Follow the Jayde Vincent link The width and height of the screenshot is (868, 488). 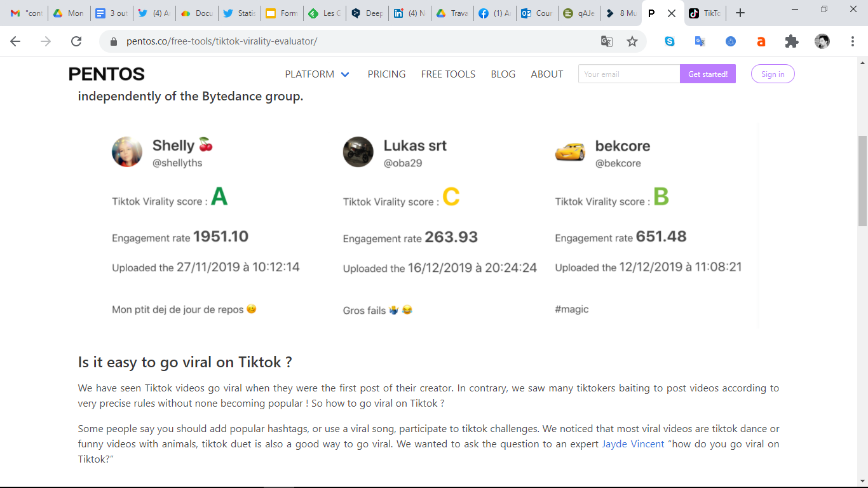click(x=633, y=444)
